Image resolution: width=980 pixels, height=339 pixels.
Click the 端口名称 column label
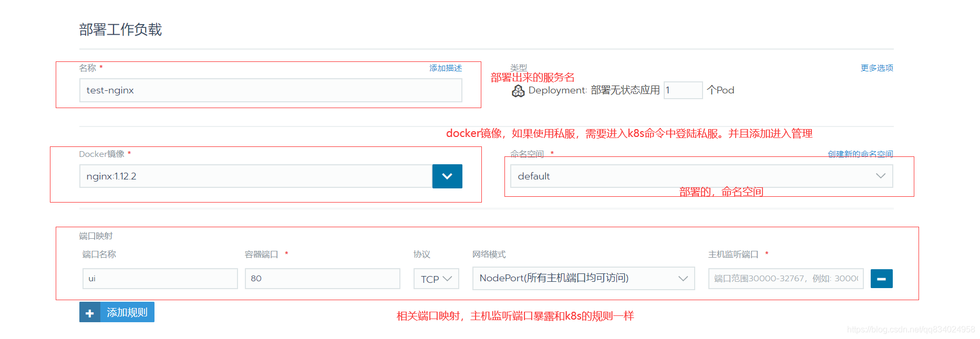[x=99, y=255]
